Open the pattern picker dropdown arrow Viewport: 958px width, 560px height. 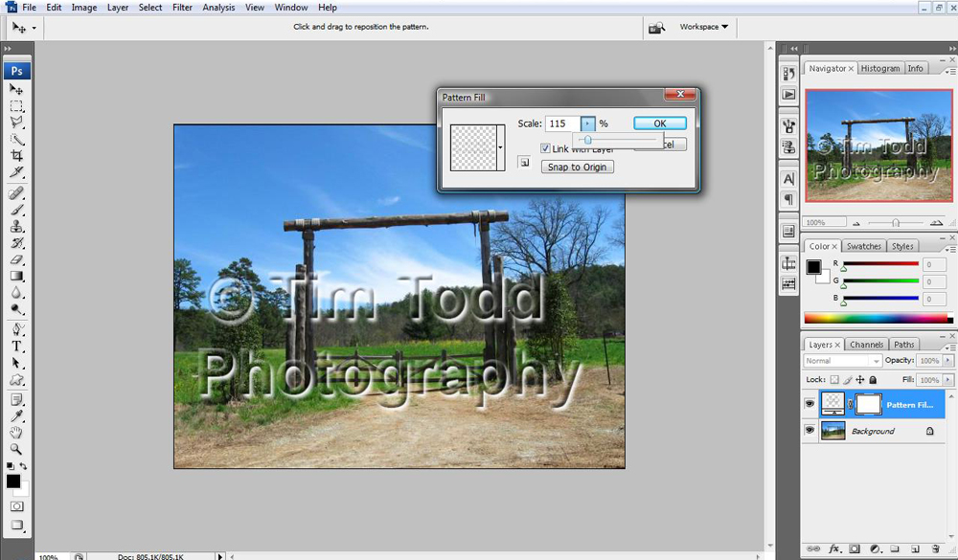coord(500,147)
